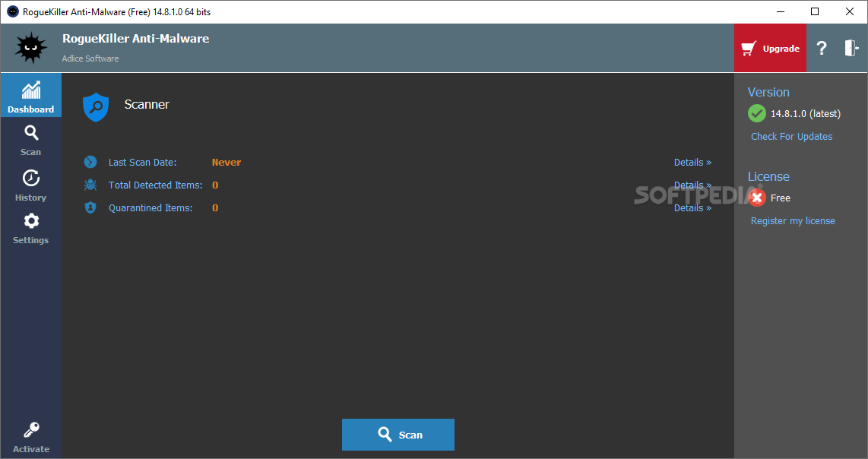Screen dimensions: 868x459
Task: Open the Settings page in sidebar
Action: coord(30,228)
